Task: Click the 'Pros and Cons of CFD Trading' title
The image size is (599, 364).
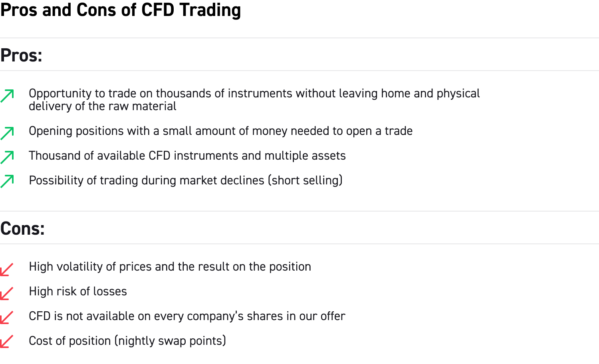Action: point(120,10)
